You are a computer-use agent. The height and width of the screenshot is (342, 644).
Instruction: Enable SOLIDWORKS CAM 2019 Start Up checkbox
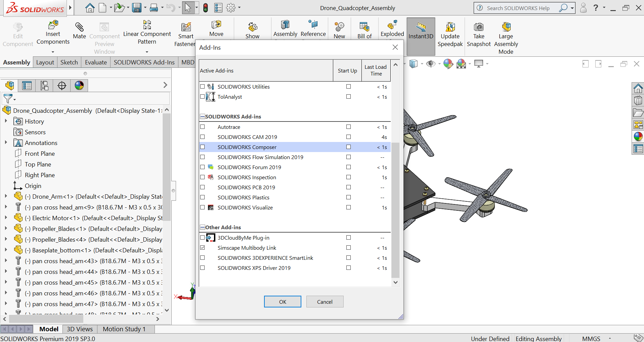coord(349,137)
